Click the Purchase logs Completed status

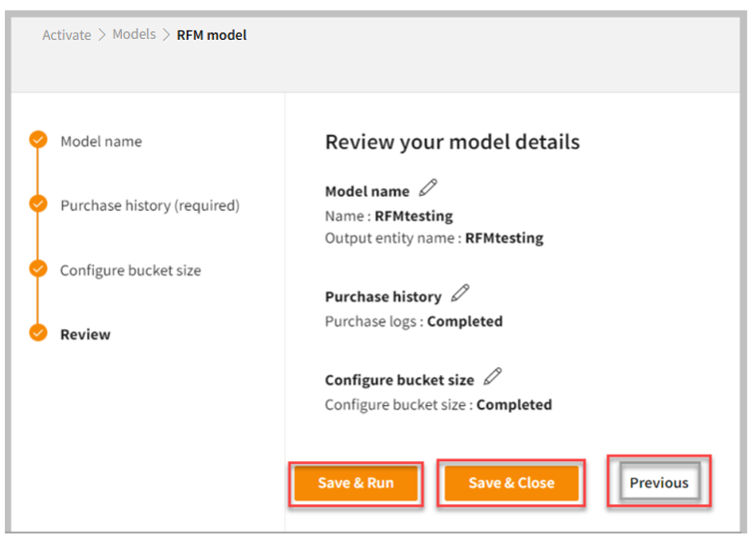pyautogui.click(x=464, y=321)
